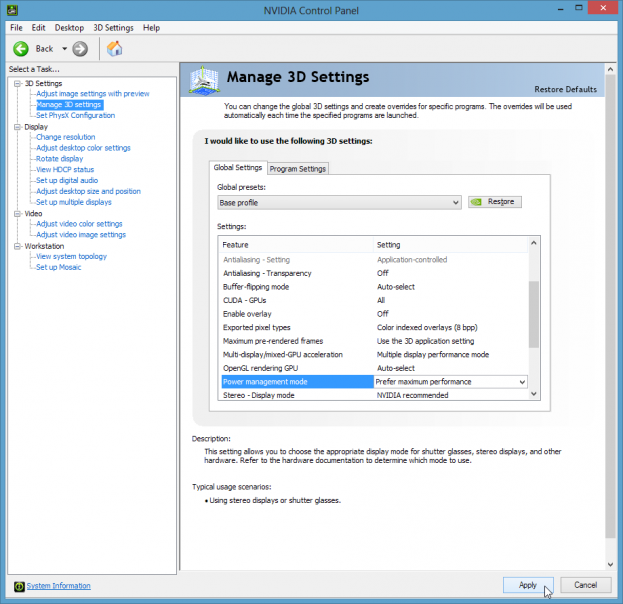Open the Home page icon
The height and width of the screenshot is (604, 623).
[114, 49]
